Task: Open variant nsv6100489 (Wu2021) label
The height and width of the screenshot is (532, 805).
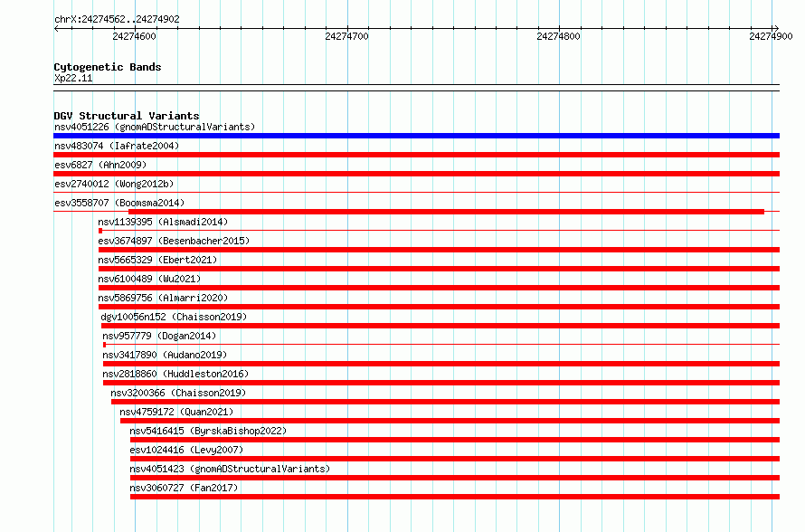Action: coord(149,279)
